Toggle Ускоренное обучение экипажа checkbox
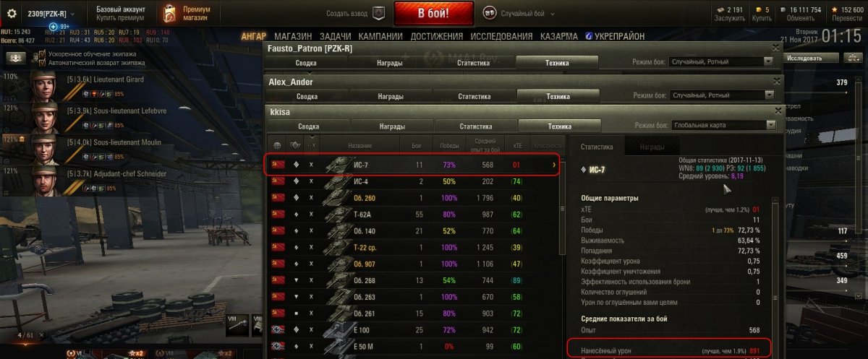Viewport: 868px width, 359px height. pyautogui.click(x=41, y=54)
